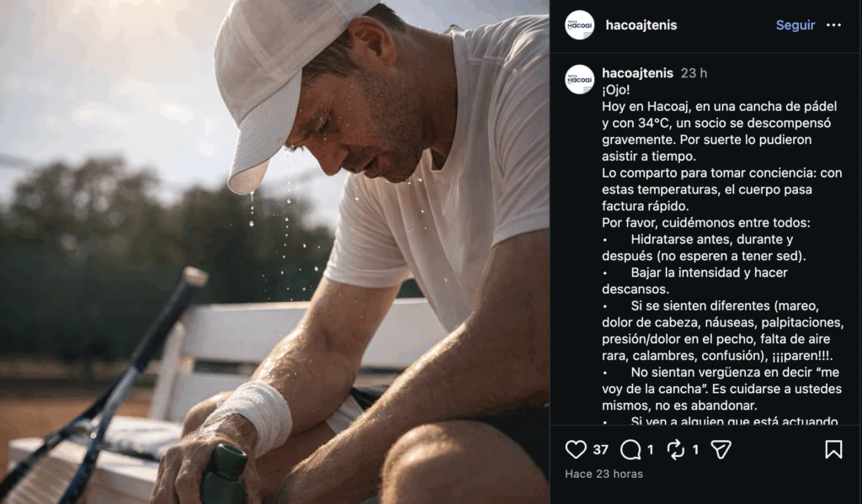Image resolution: width=862 pixels, height=504 pixels.
Task: Open the tennis player post photo
Action: (x=274, y=252)
